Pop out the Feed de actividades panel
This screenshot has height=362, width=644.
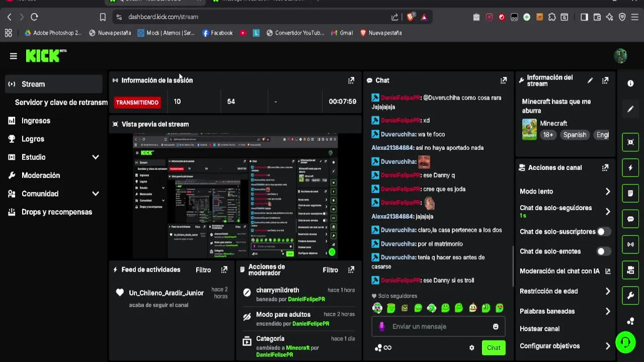[x=224, y=270]
